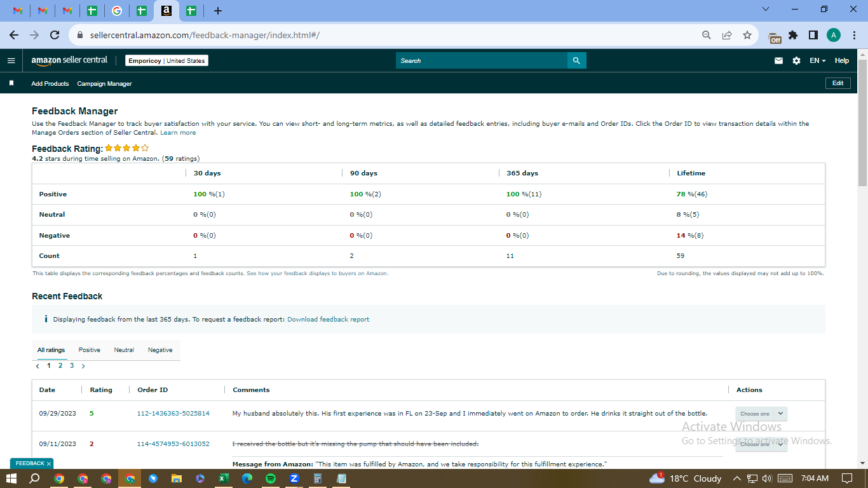This screenshot has height=488, width=868.
Task: Go to previous feedback page arrow
Action: 37,366
